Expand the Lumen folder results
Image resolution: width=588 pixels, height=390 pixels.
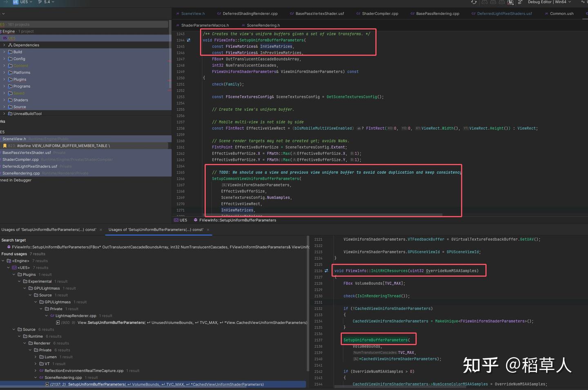point(35,357)
